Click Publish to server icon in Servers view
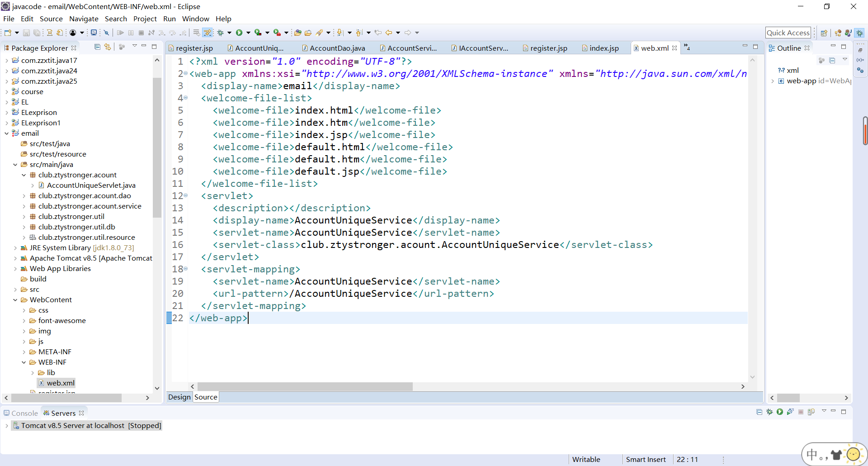The image size is (868, 466). (x=811, y=412)
